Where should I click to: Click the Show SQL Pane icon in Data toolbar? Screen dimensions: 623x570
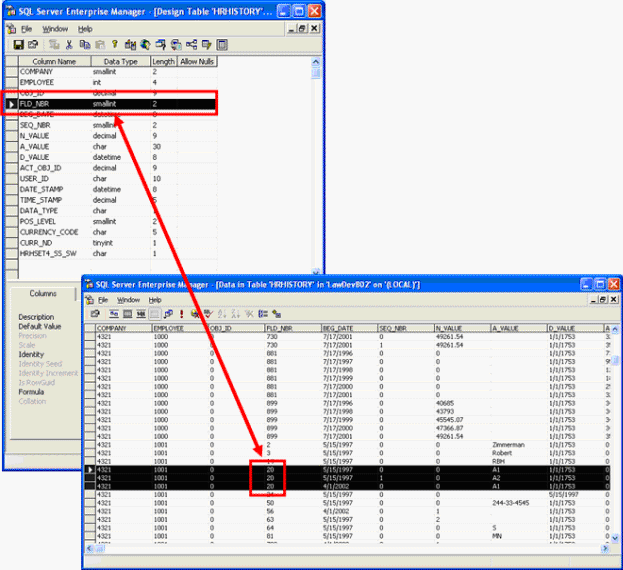point(141,314)
